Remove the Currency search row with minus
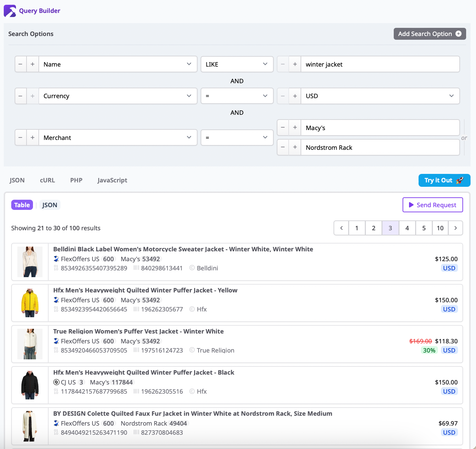Screen dimensions: 476x449 point(20,96)
